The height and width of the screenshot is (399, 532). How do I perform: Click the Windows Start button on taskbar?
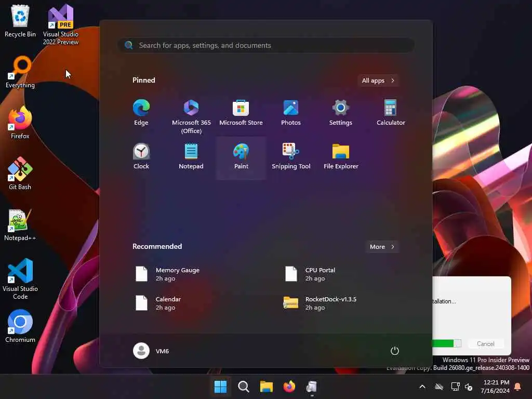(220, 387)
